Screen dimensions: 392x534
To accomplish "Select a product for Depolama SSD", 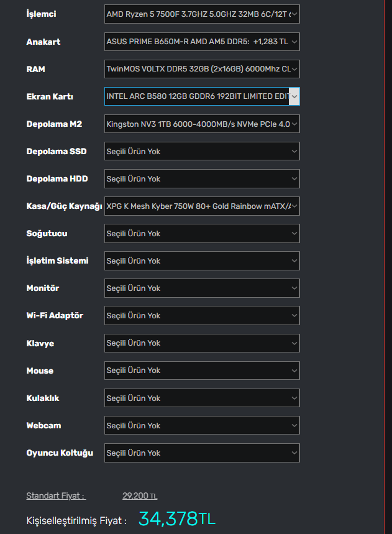I will (202, 151).
